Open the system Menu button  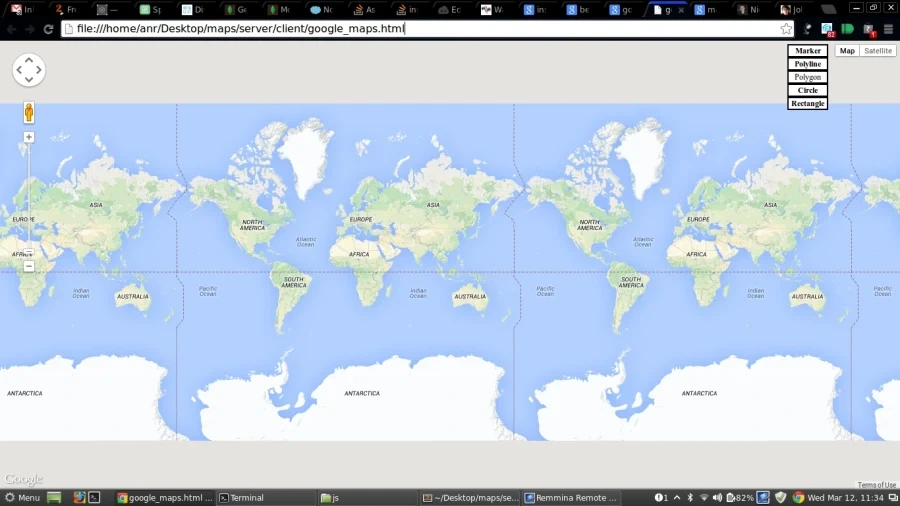point(22,497)
